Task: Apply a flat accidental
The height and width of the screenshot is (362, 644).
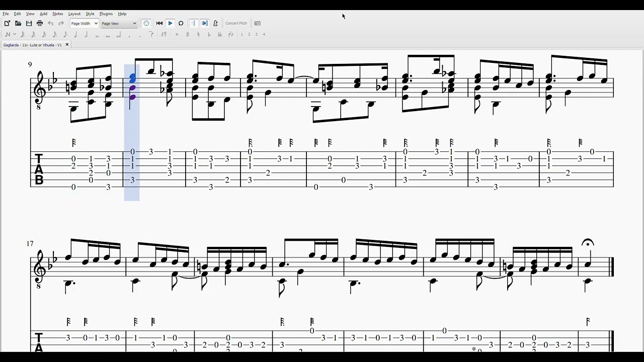Action: pos(209,34)
